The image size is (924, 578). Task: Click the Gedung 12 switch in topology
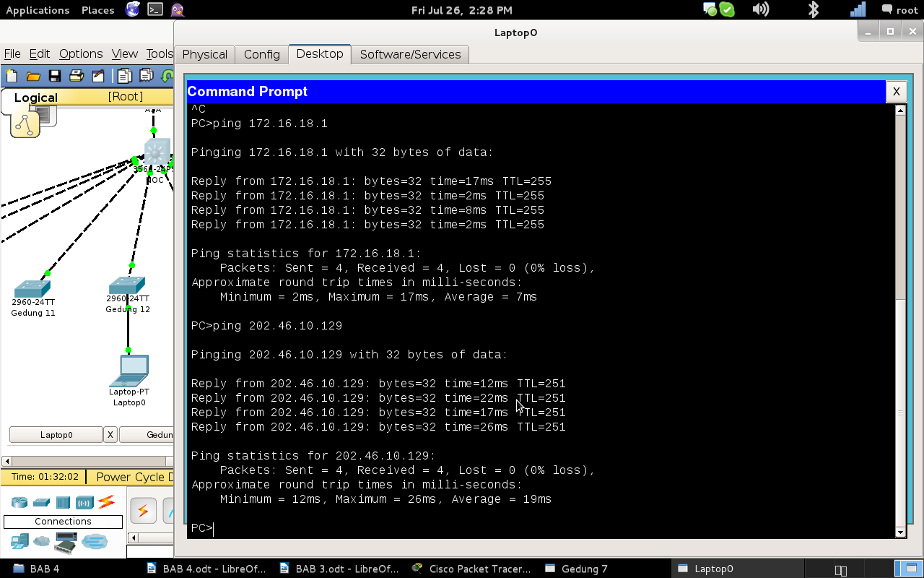(127, 285)
